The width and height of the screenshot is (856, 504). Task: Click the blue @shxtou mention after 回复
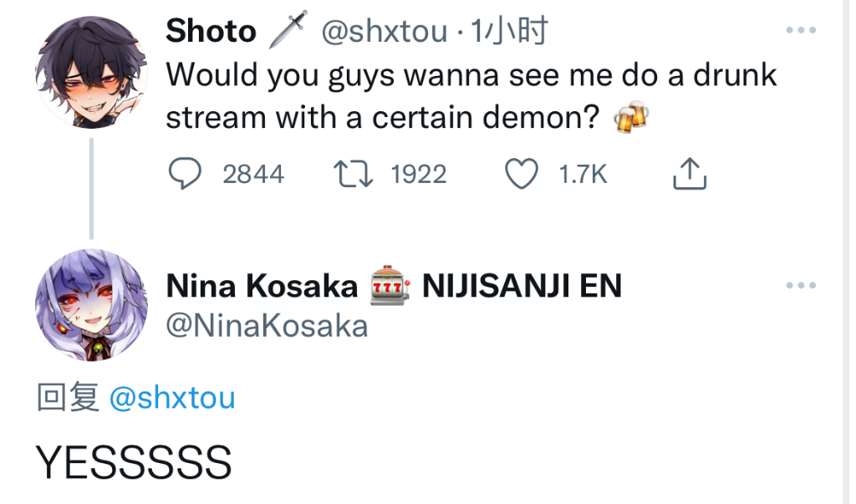(172, 399)
